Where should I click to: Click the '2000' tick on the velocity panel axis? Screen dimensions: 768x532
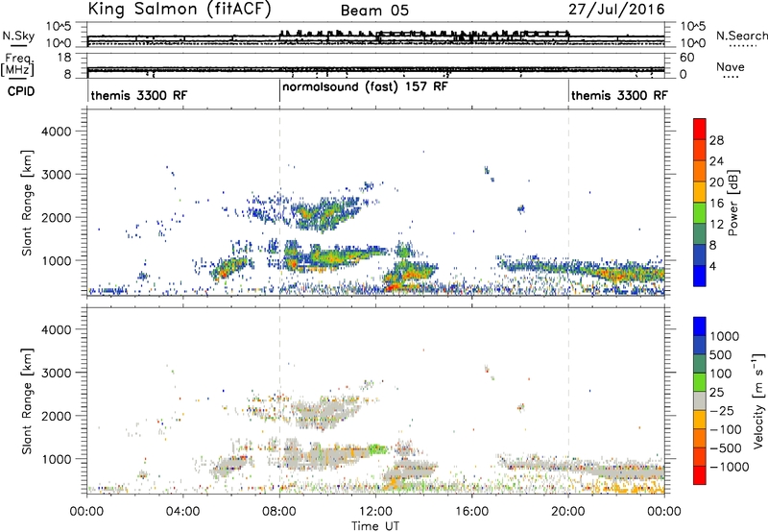click(x=56, y=416)
